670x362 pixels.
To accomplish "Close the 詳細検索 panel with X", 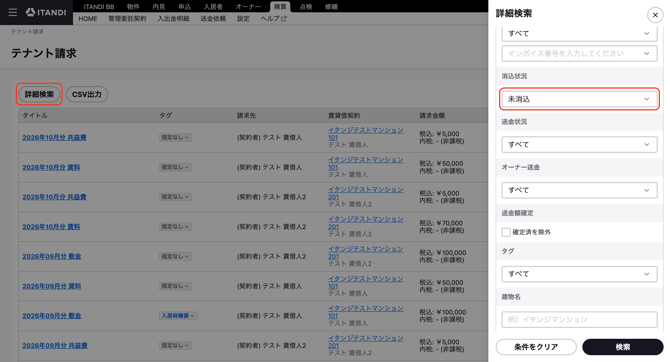I will point(655,15).
